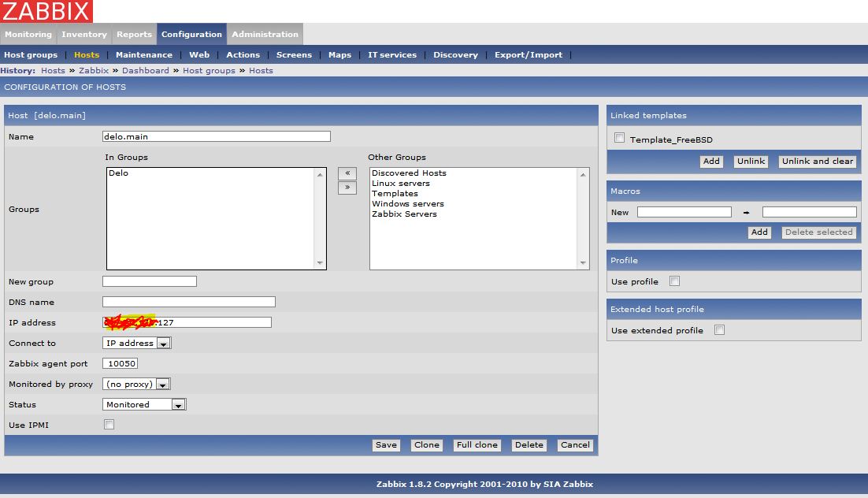This screenshot has height=498, width=868.
Task: Click Zabbix in the history breadcrumb
Action: [x=94, y=70]
